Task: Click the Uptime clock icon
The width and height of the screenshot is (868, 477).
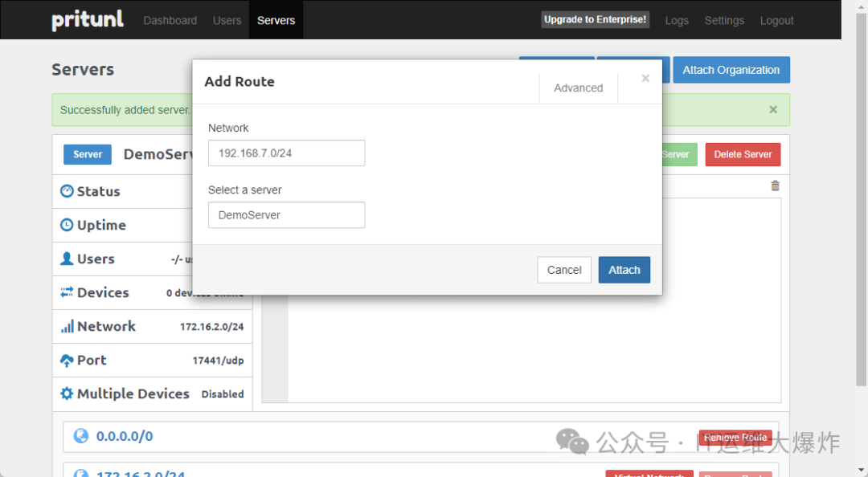Action: click(x=67, y=226)
